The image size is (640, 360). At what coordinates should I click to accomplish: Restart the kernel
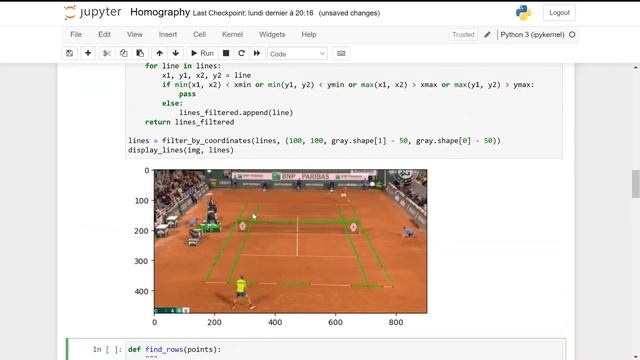click(241, 53)
